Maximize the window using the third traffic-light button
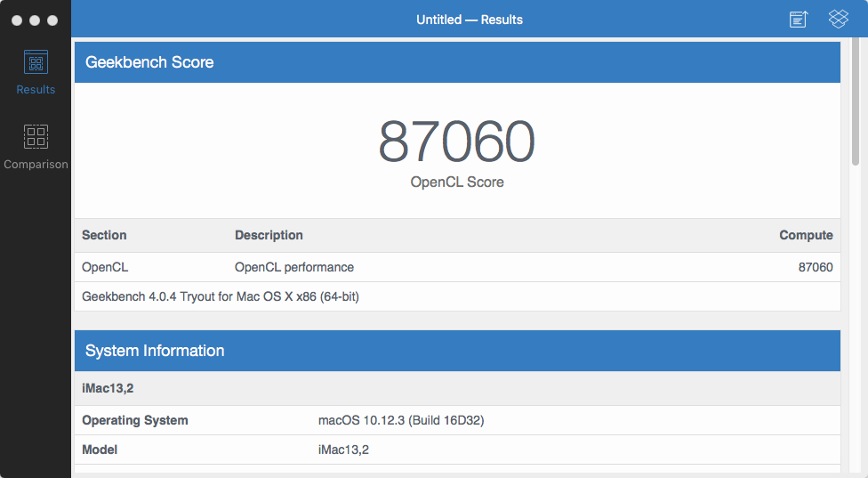Viewport: 868px width, 478px height. [52, 20]
